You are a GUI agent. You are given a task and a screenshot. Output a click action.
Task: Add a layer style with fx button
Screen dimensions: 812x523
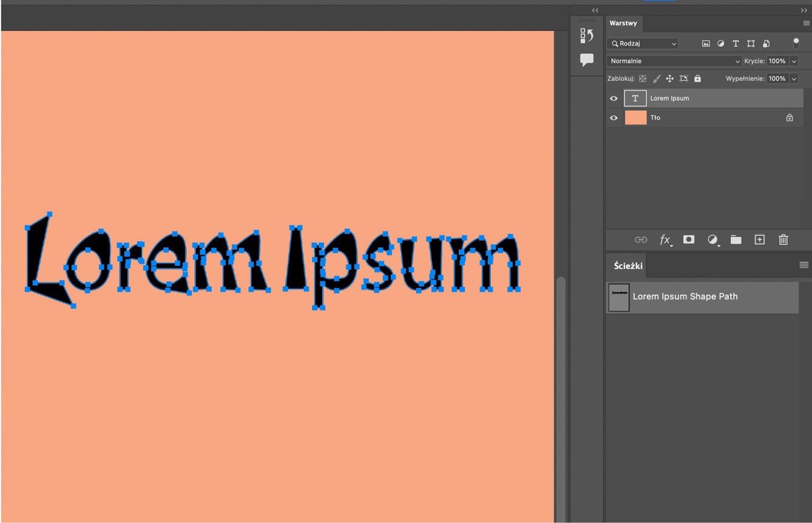666,240
